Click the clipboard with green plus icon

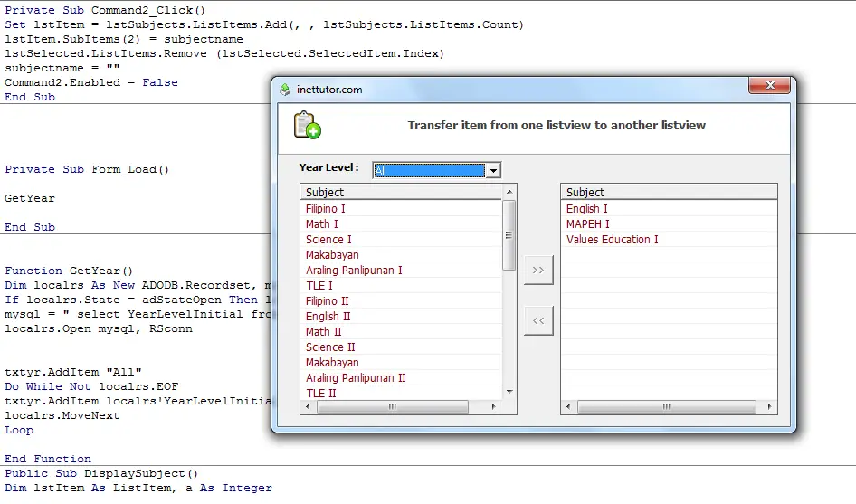coord(307,125)
